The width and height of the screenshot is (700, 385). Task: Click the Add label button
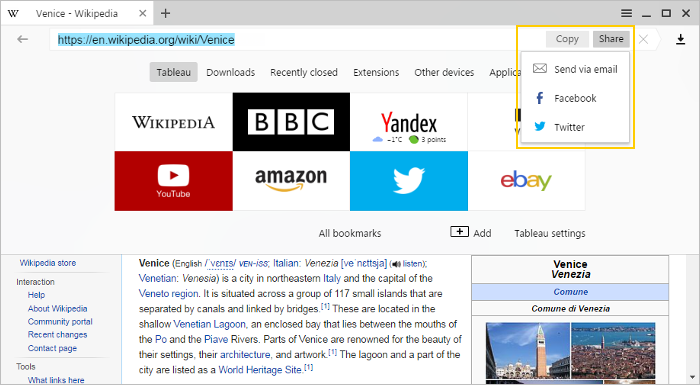(482, 233)
